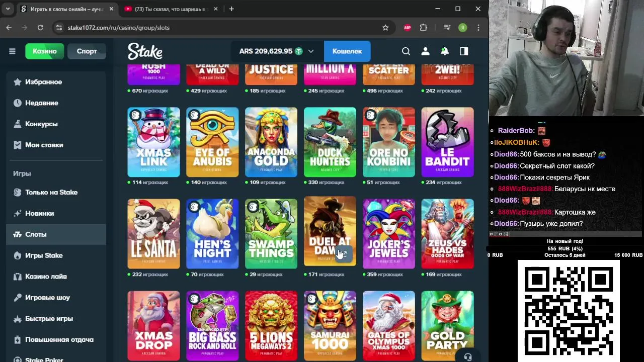Toggle the right side panel icon

pyautogui.click(x=464, y=51)
